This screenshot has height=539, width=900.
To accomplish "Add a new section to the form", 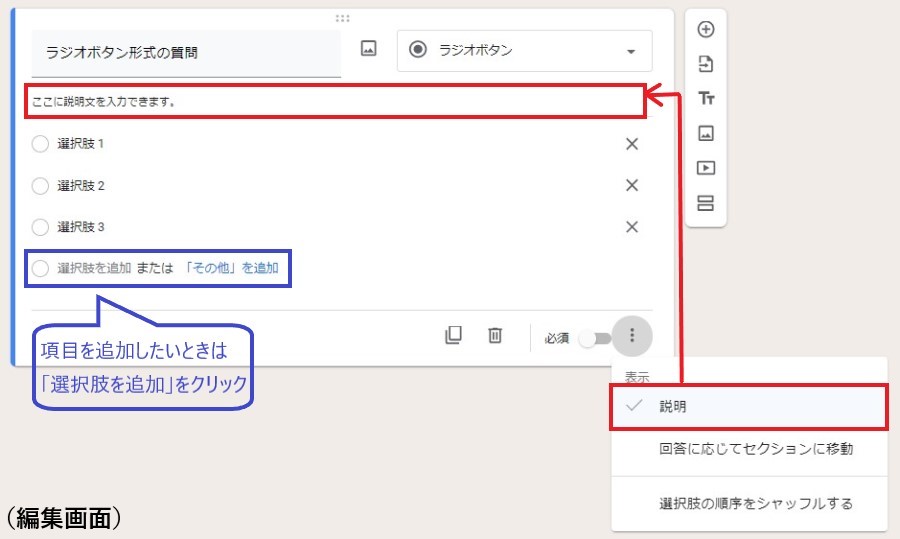I will 706,203.
